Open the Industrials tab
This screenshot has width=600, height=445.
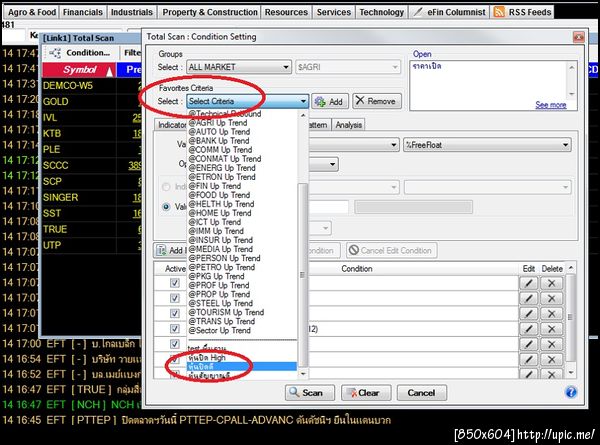point(132,12)
